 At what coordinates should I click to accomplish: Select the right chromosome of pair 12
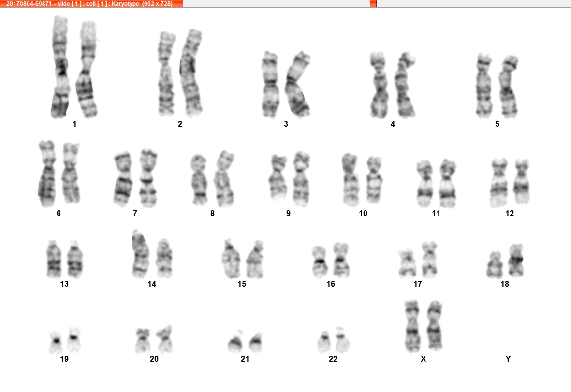click(x=522, y=181)
